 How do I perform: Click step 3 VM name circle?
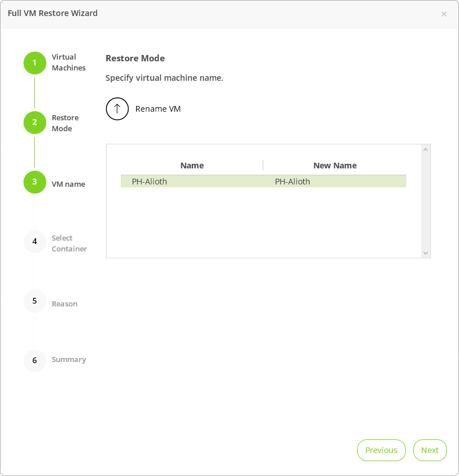click(34, 182)
